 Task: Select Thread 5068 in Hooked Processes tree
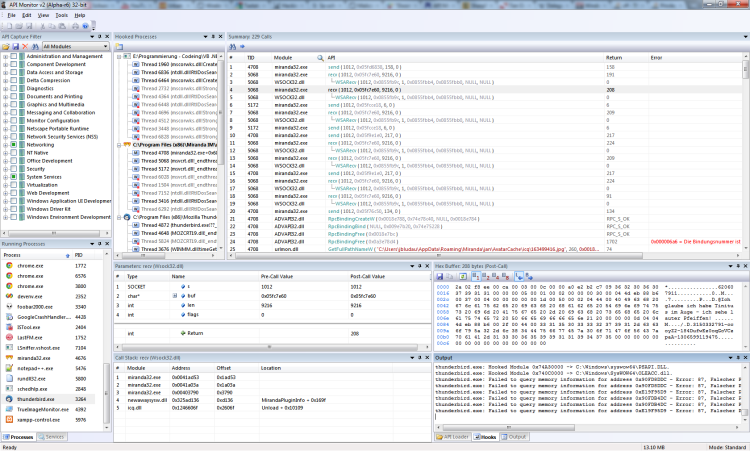coord(179,161)
